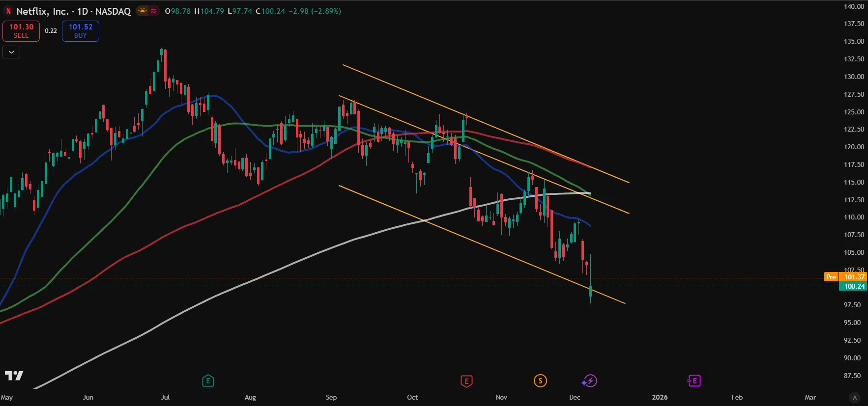Open the red October earnings marker
The height and width of the screenshot is (406, 868).
(466, 381)
